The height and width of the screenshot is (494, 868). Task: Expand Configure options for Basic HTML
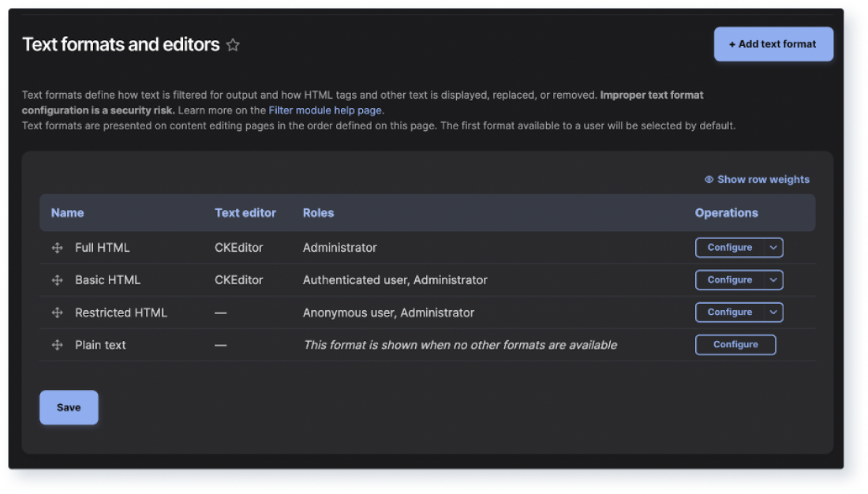pos(772,279)
